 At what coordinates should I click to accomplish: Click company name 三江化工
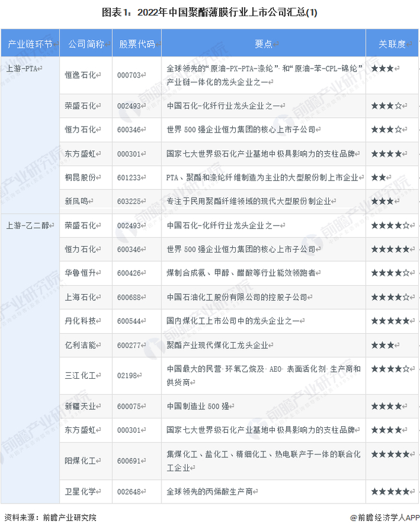(80, 376)
